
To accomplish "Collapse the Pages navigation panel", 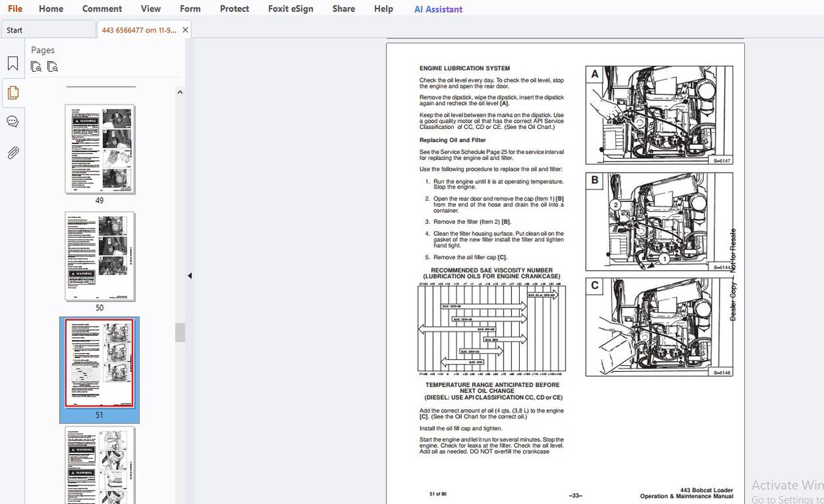I will pos(189,275).
